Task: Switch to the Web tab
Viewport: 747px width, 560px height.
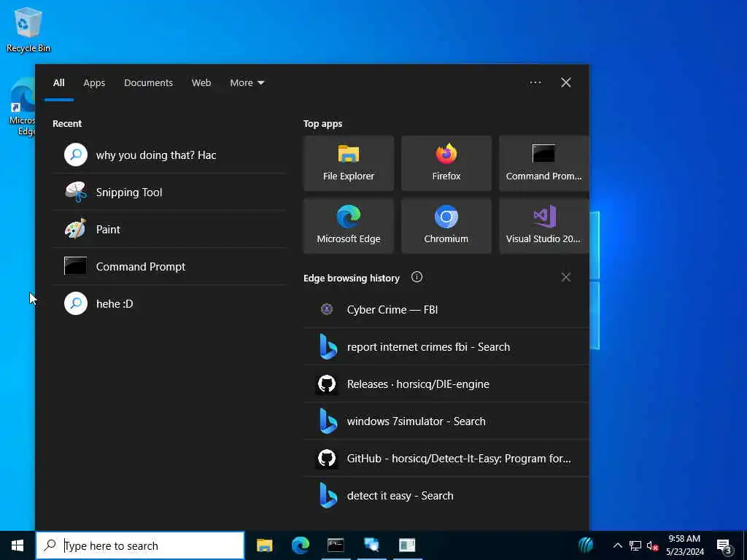Action: (x=201, y=83)
